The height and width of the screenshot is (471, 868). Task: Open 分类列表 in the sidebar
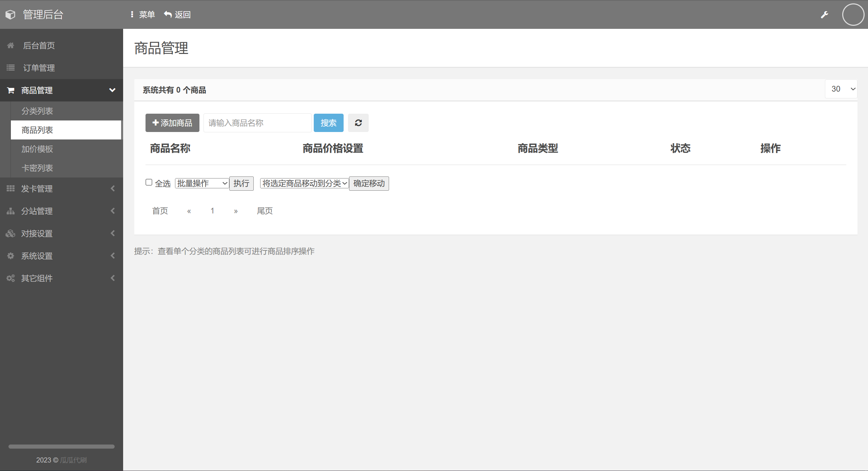37,111
